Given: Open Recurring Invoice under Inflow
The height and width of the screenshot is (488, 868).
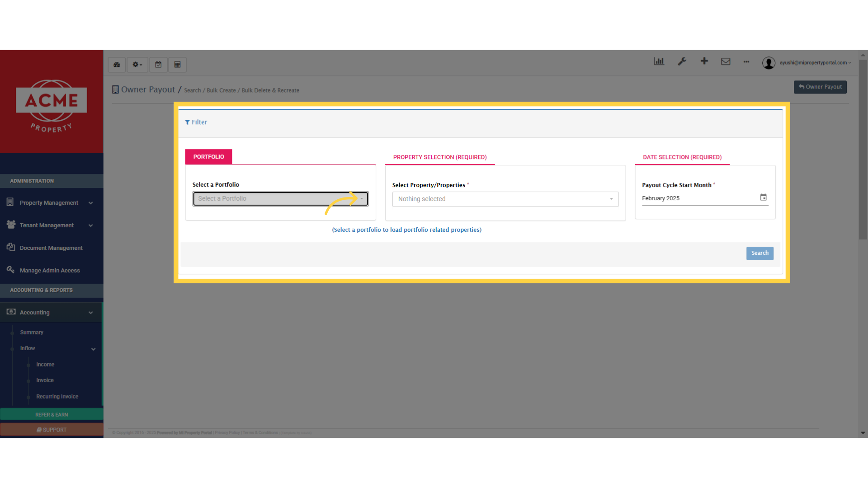Looking at the screenshot, I should 57,397.
